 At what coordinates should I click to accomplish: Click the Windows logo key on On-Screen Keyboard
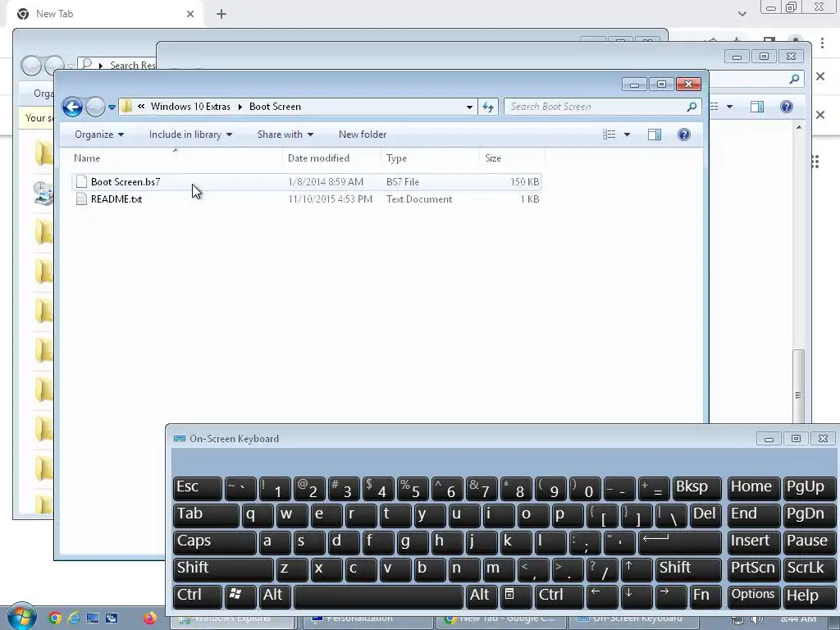point(240,596)
